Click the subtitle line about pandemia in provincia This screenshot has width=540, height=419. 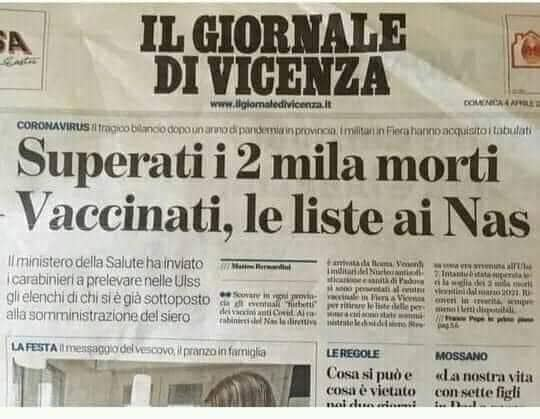tap(310, 130)
